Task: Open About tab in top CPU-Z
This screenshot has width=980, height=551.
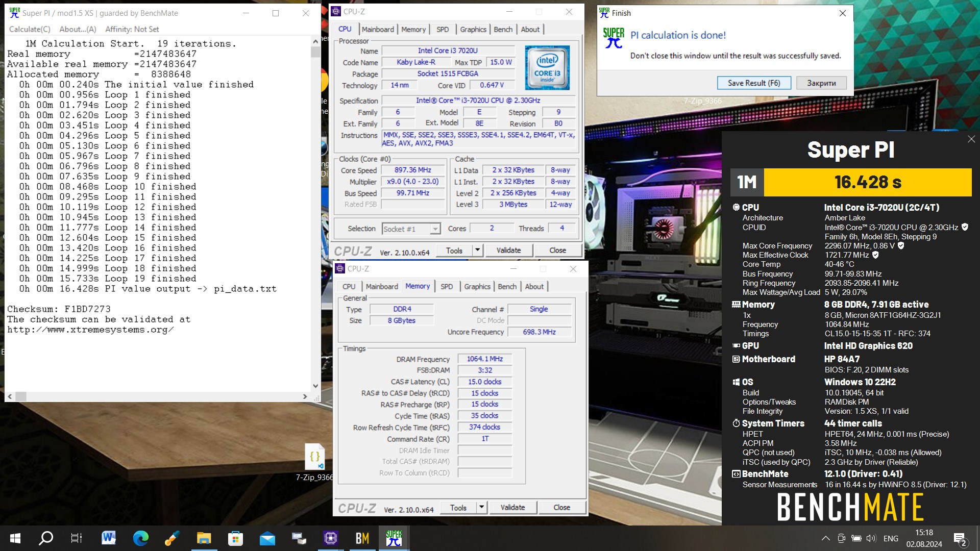Action: pyautogui.click(x=530, y=29)
